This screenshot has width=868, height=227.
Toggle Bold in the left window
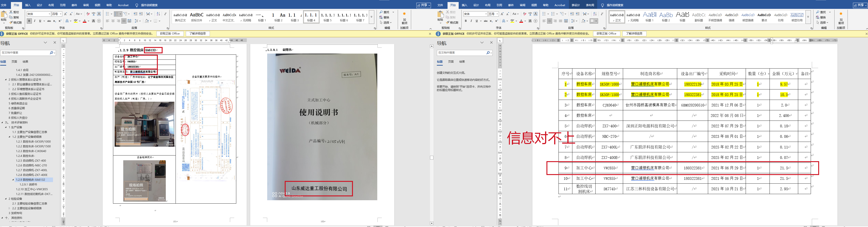pyautogui.click(x=29, y=21)
